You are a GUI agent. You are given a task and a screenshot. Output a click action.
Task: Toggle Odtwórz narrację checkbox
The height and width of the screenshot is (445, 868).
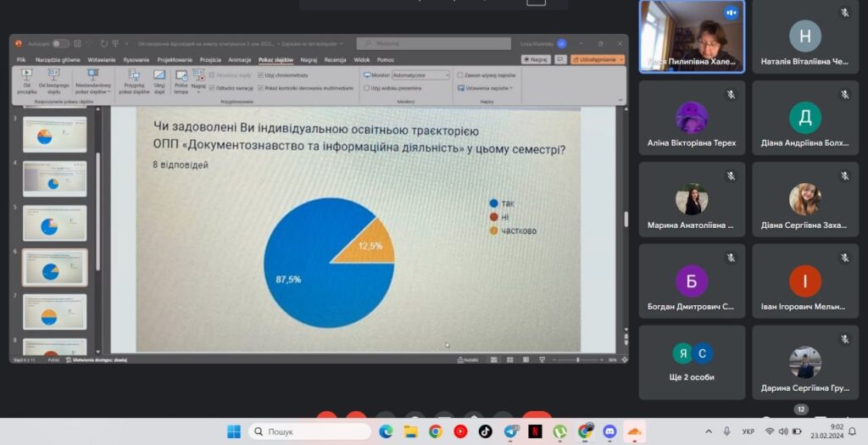pos(211,87)
